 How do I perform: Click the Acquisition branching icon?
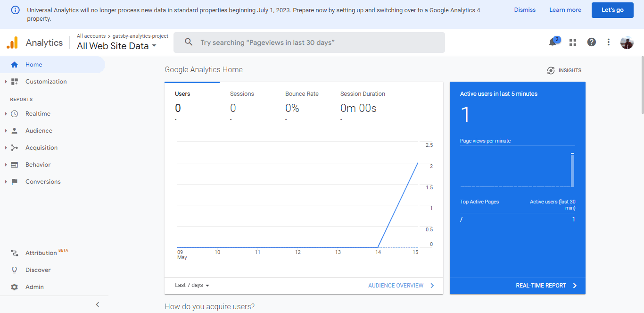pyautogui.click(x=15, y=148)
